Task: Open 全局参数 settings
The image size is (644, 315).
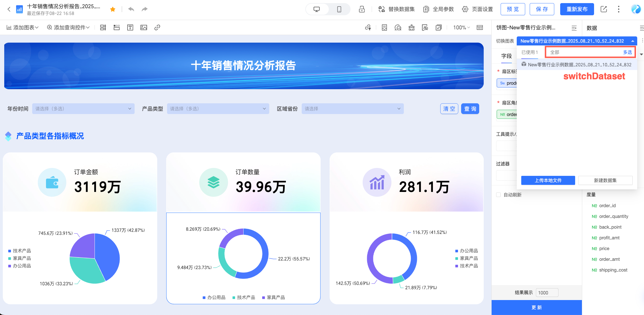Action: (x=439, y=9)
